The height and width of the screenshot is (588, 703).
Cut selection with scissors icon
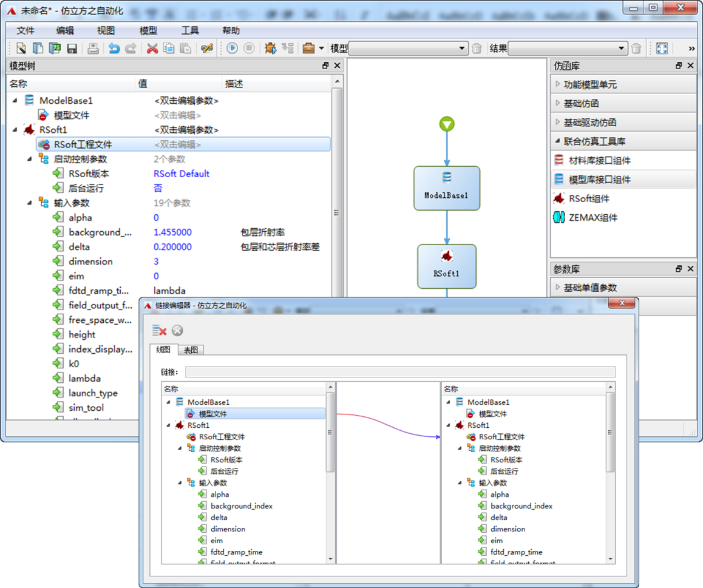152,49
